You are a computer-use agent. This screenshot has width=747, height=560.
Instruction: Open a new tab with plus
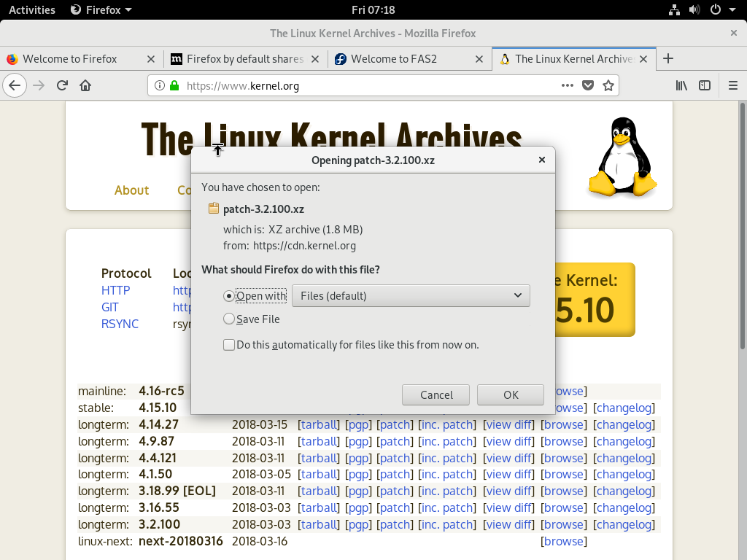(668, 58)
